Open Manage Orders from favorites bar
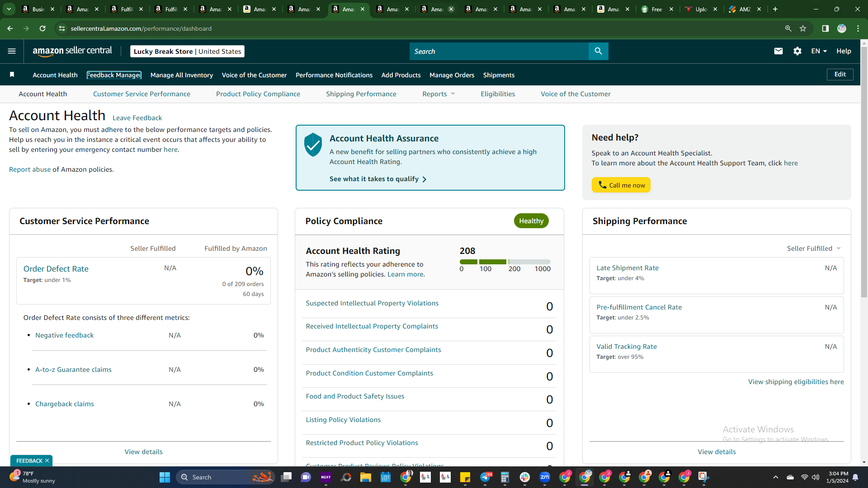 pos(452,75)
